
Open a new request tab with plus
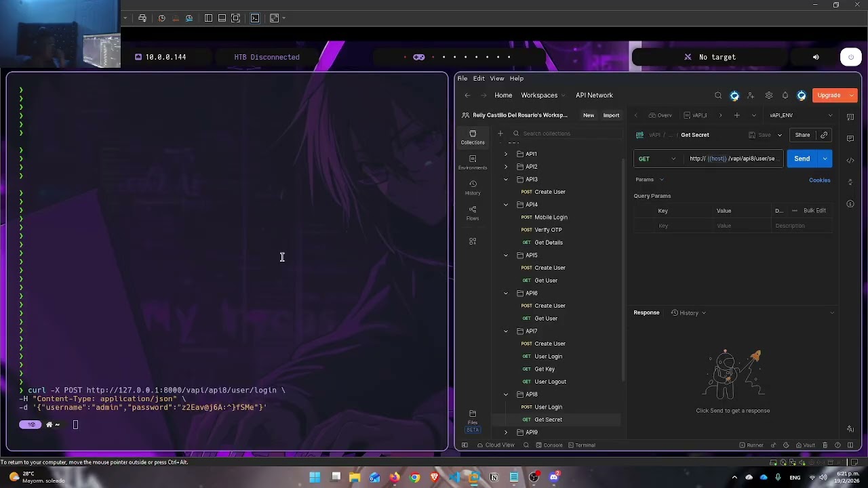point(736,115)
